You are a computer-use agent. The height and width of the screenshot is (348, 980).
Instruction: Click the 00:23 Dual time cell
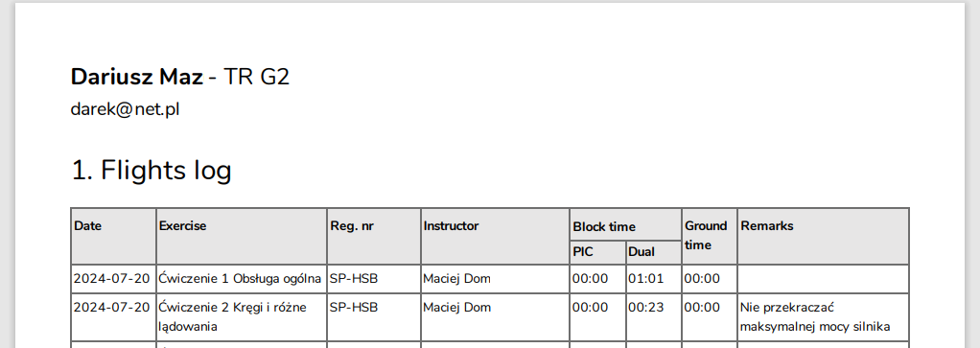pos(654,317)
